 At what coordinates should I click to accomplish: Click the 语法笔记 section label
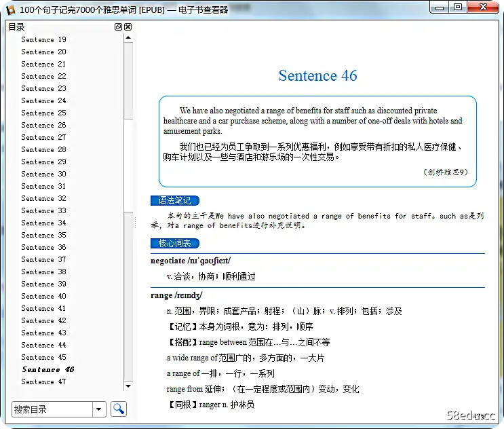(175, 201)
